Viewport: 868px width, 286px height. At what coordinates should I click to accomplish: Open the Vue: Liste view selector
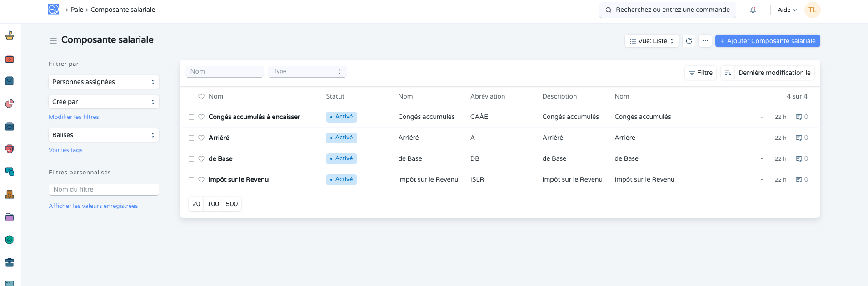click(x=652, y=41)
